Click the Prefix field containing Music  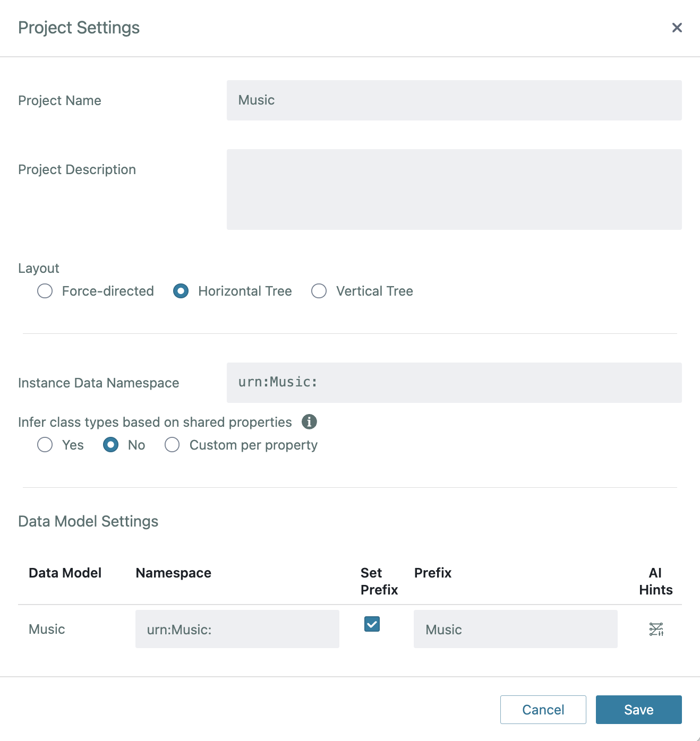coord(515,629)
